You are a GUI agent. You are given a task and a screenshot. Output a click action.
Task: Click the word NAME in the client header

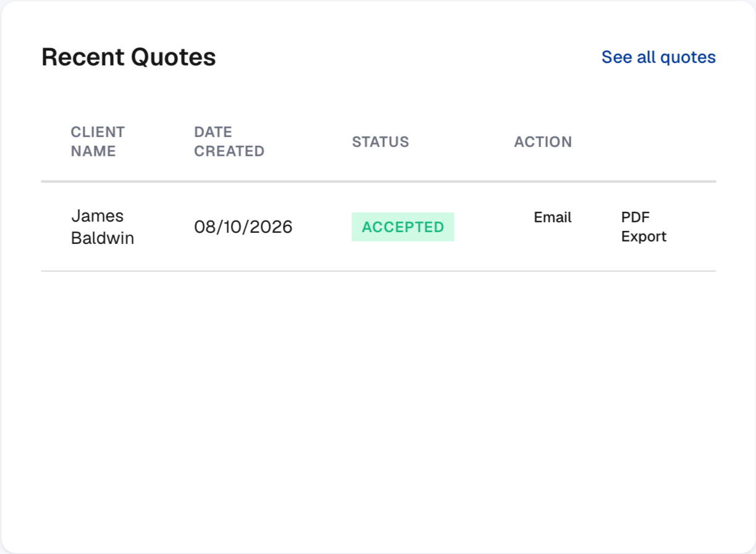click(x=93, y=151)
